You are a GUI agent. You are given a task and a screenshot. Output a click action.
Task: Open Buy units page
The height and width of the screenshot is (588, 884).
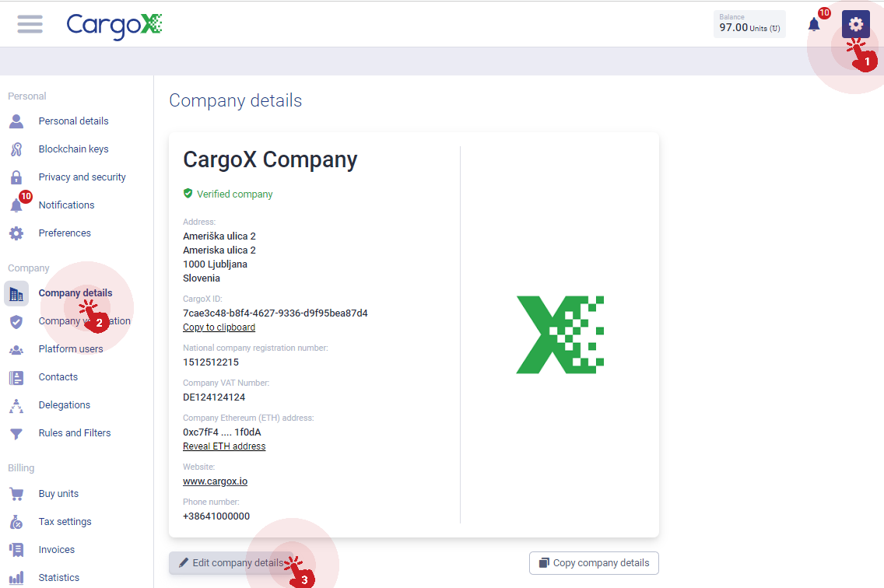[58, 494]
